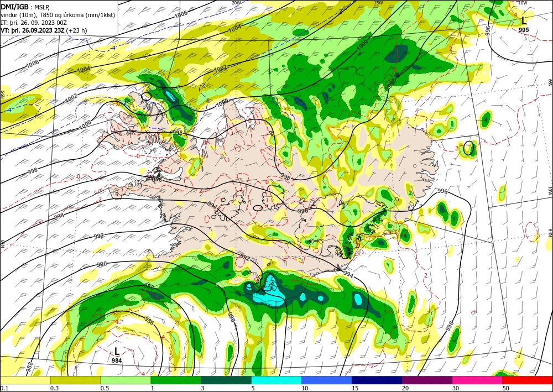The width and height of the screenshot is (553, 392).
Task: Click the '20W' longitude label
Action: pos(236,2)
